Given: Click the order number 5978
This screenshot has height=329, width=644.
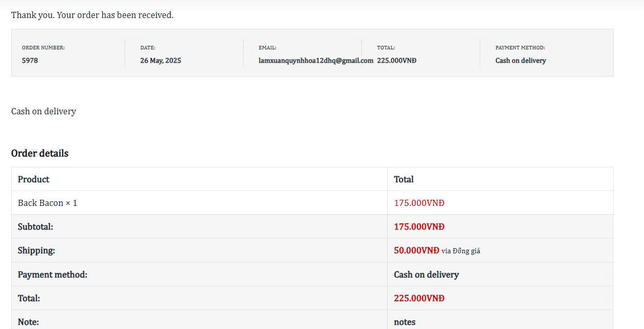Looking at the screenshot, I should pos(30,60).
